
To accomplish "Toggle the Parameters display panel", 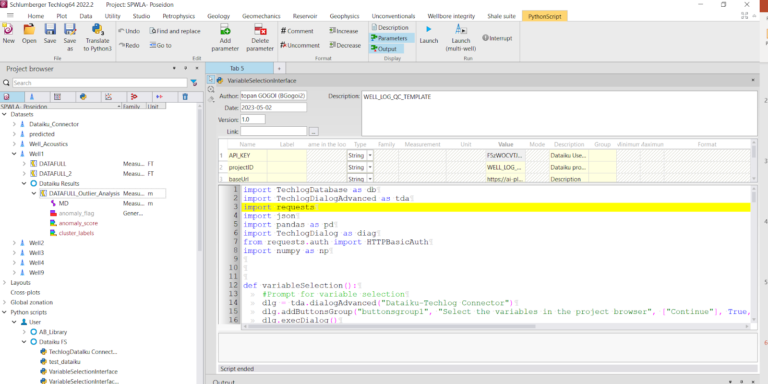I will tap(392, 38).
